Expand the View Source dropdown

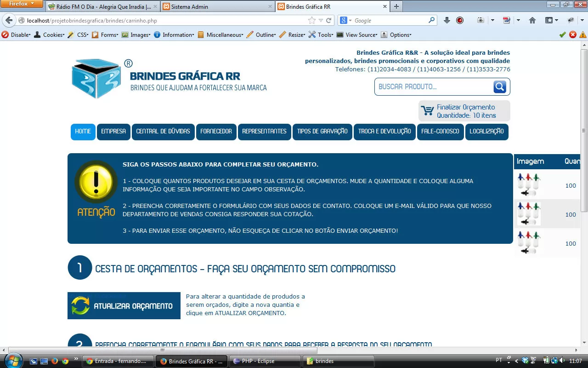click(x=361, y=34)
